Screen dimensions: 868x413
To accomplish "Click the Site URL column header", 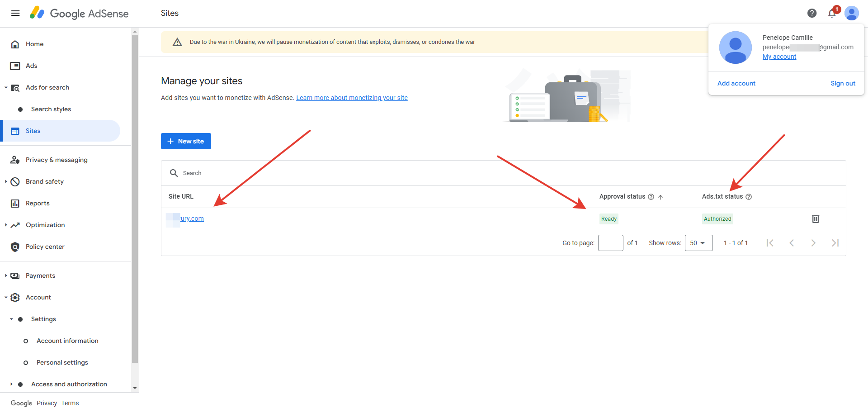I will (x=181, y=196).
